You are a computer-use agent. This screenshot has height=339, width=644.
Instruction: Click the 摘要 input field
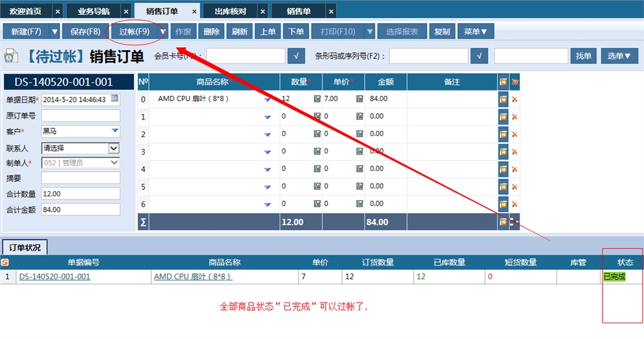point(81,178)
